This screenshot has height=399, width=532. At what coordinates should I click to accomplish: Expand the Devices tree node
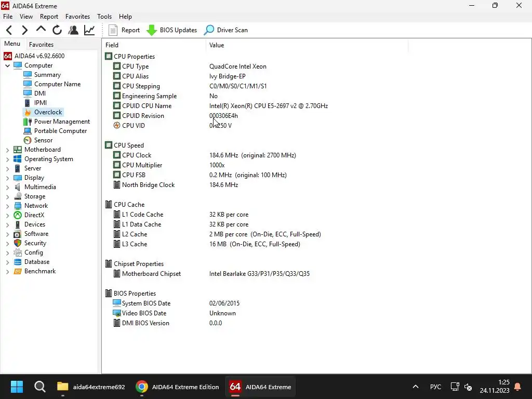7,224
